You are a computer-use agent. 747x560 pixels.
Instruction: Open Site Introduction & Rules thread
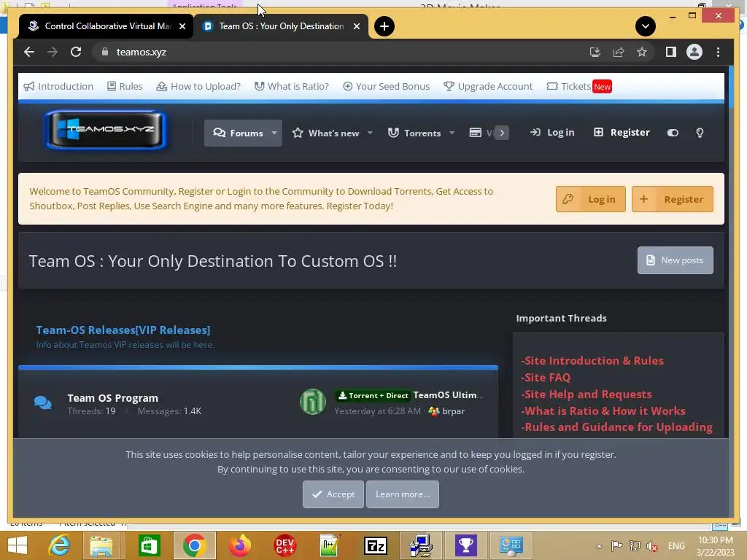click(x=592, y=360)
